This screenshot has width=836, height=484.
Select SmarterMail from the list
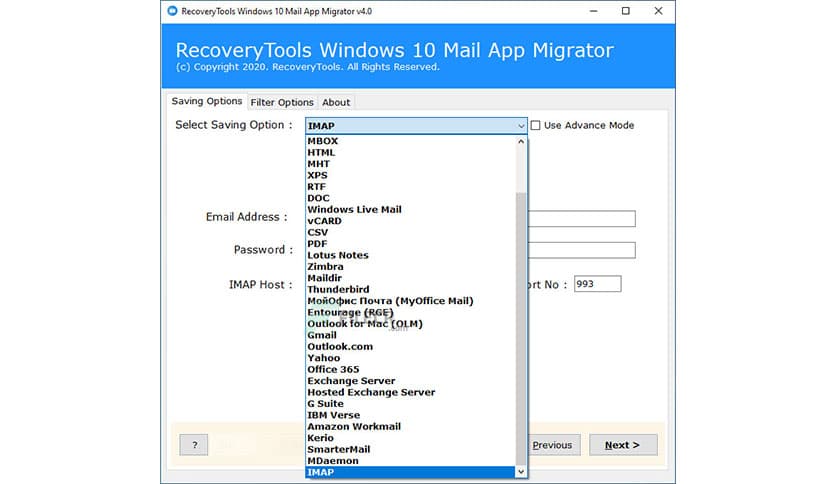(x=411, y=449)
